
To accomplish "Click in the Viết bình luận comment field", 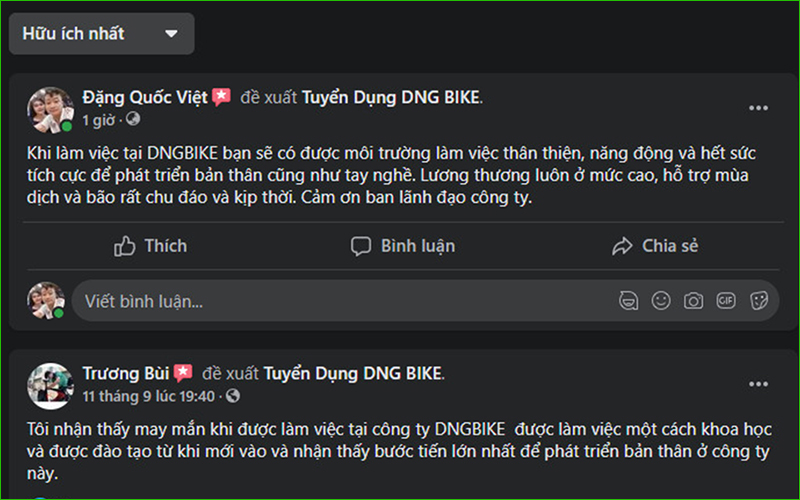I will [340, 300].
